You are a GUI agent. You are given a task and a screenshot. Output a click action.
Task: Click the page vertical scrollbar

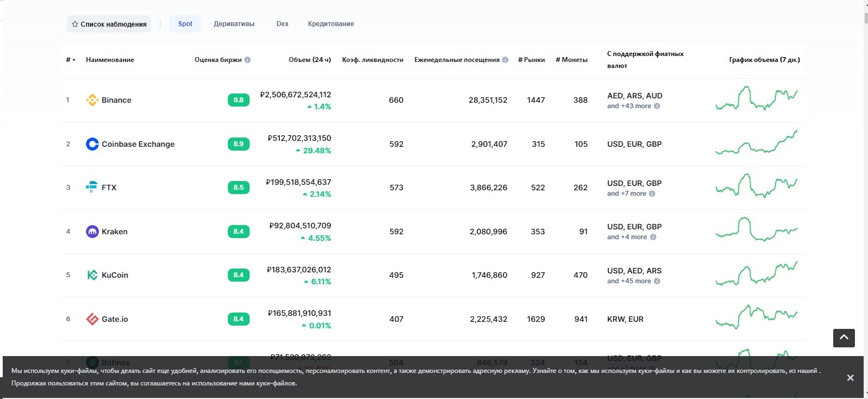pos(865,199)
